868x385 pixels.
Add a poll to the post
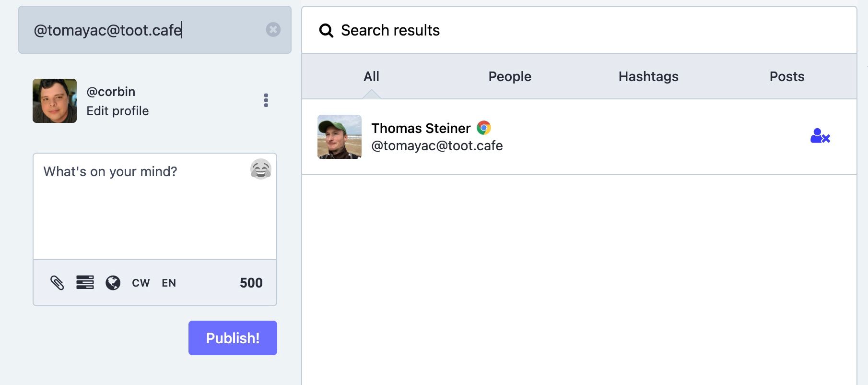[85, 282]
